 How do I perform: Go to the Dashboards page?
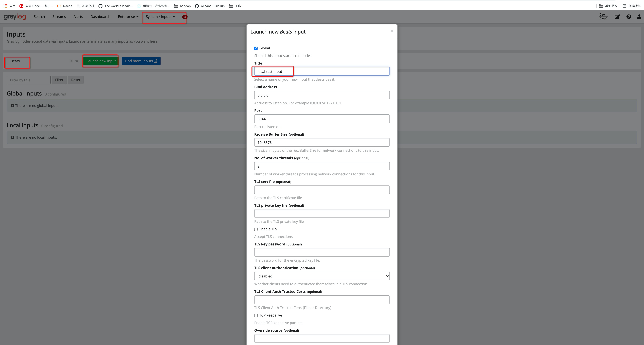click(x=100, y=17)
